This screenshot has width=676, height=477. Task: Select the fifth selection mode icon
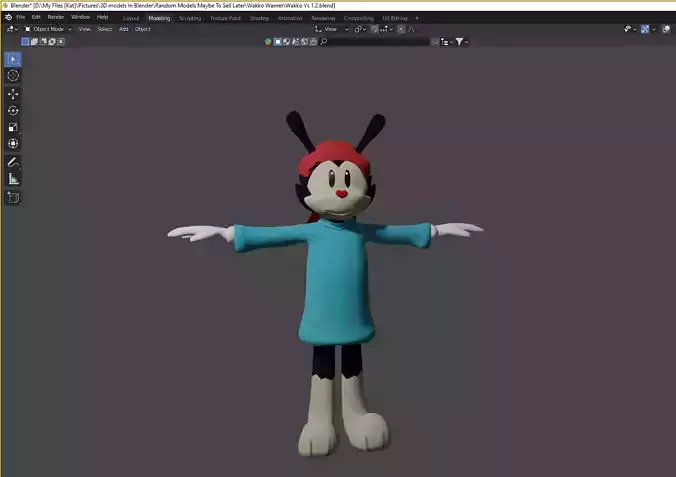[61, 41]
